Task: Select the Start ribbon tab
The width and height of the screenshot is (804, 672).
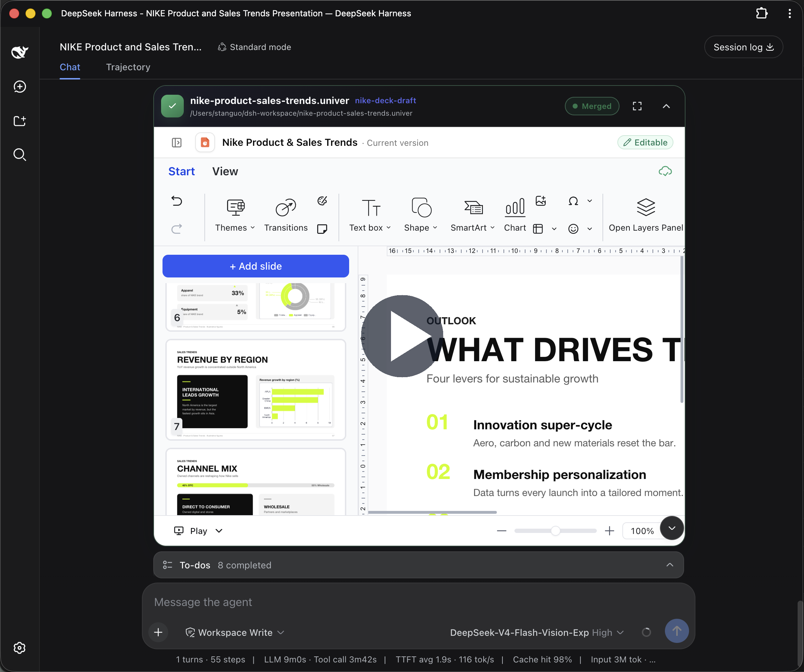Action: click(x=181, y=171)
